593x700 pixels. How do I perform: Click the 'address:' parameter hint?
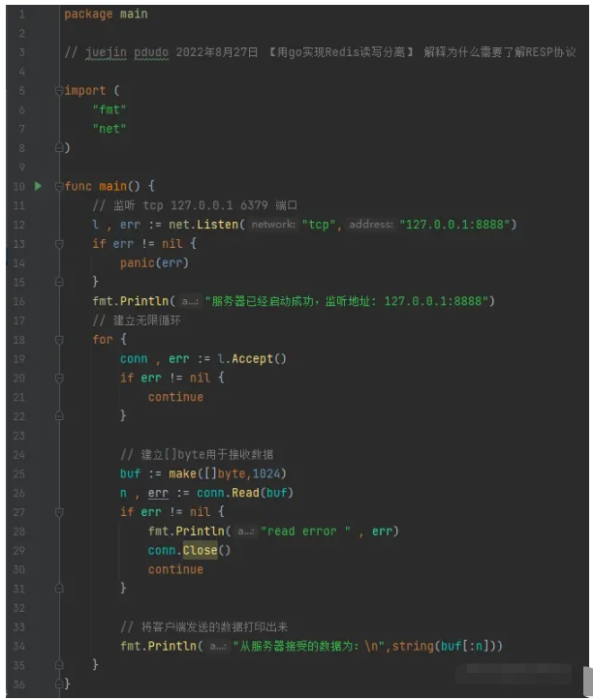click(371, 225)
